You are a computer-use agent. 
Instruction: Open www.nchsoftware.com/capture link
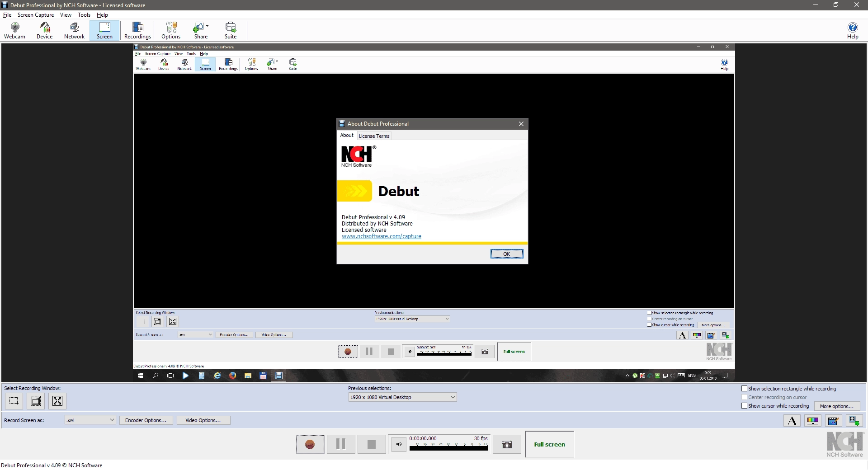point(381,236)
